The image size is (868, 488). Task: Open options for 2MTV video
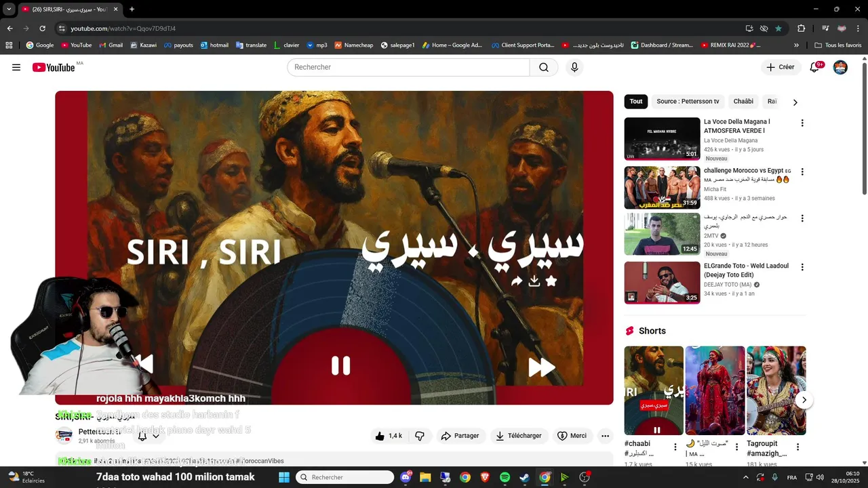[x=802, y=219]
